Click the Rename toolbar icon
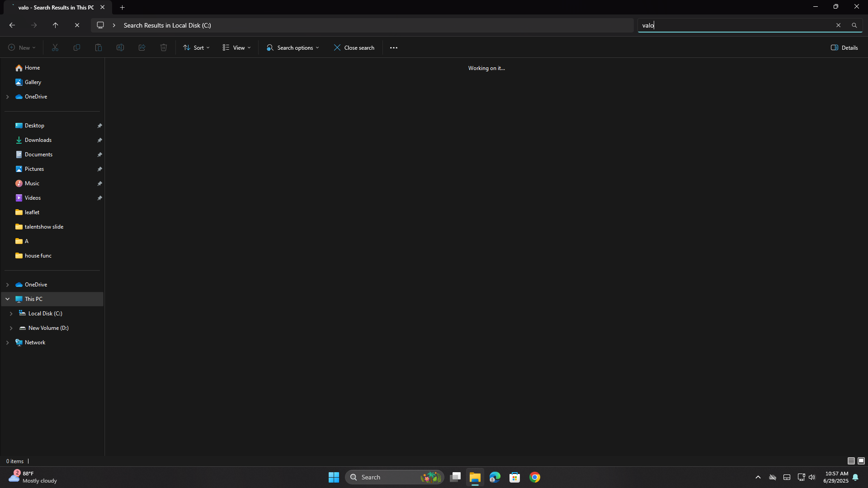This screenshot has width=868, height=488. tap(120, 47)
